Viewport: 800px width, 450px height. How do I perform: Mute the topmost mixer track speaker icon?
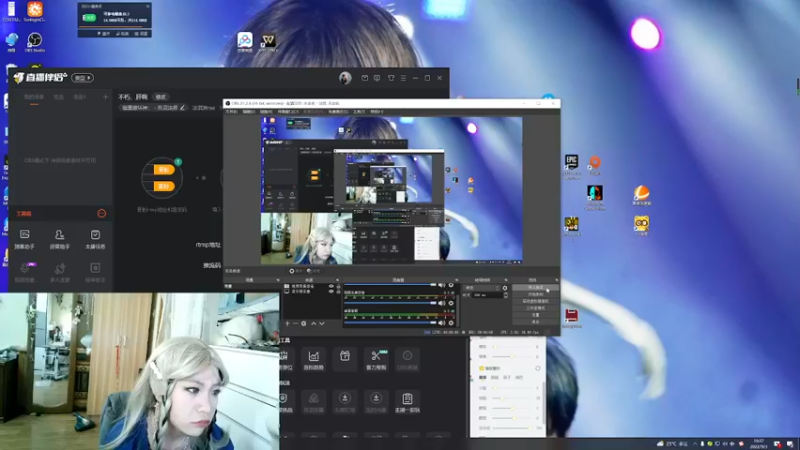point(441,285)
